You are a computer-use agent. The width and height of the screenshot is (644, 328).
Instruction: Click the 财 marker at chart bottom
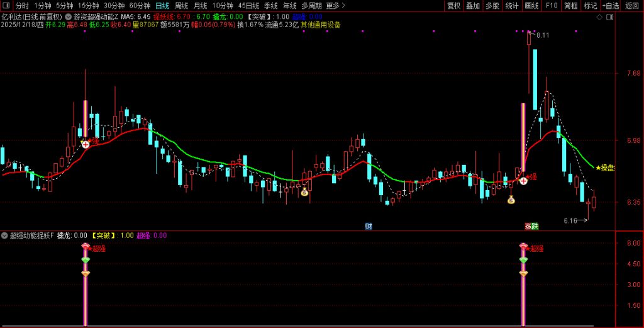[x=369, y=226]
